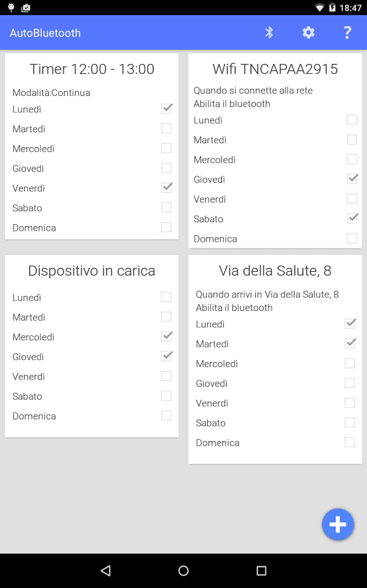This screenshot has height=588, width=367.
Task: Uncheck Giovedì in the Wifi TNCAPAA2915 card
Action: [x=353, y=179]
